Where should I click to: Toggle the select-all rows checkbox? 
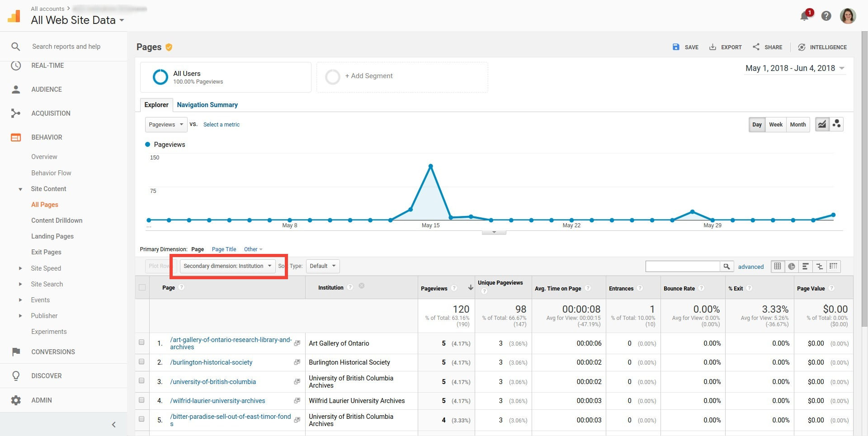[x=142, y=287]
